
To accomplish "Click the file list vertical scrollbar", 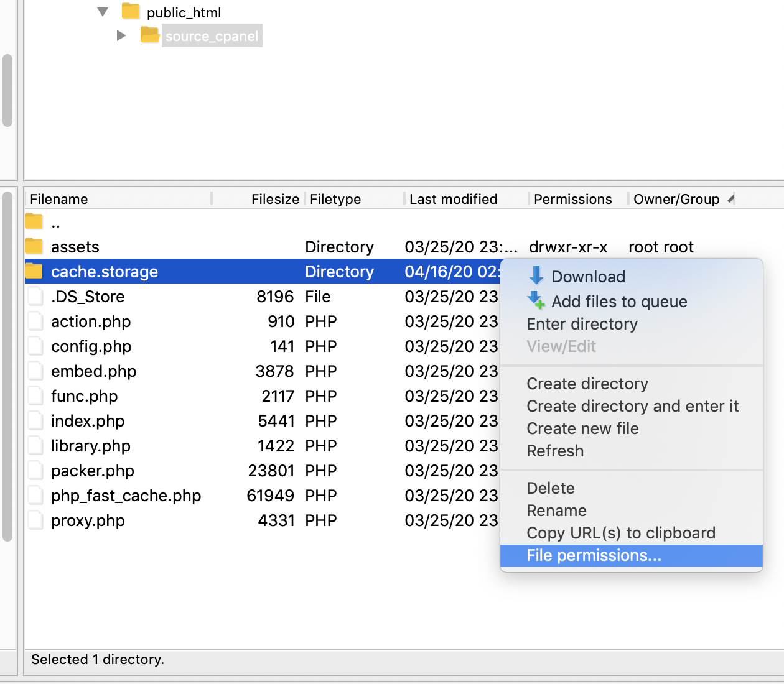I will [7, 367].
